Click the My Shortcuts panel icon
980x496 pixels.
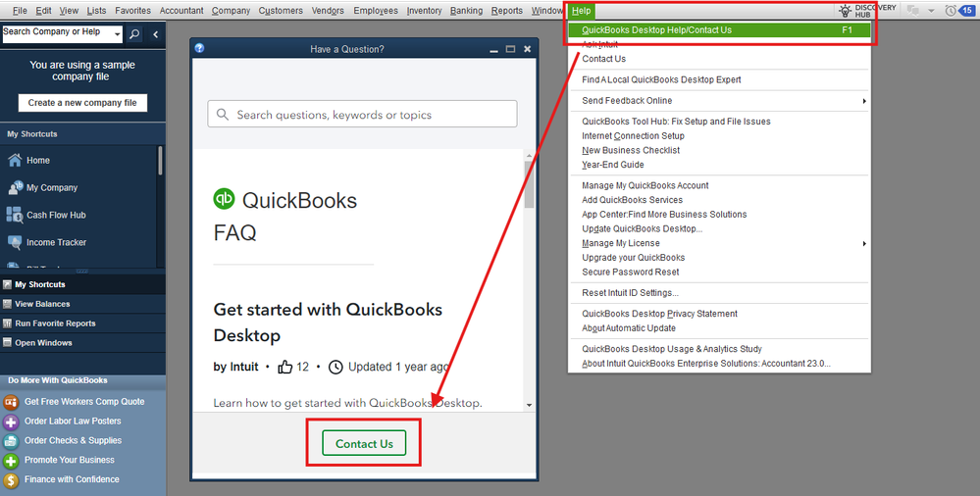[x=7, y=284]
